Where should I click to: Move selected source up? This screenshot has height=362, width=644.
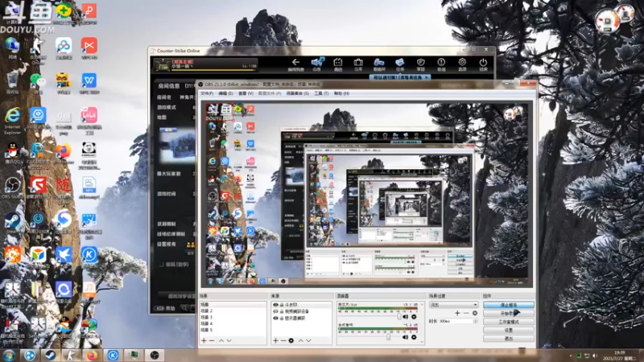coord(300,340)
